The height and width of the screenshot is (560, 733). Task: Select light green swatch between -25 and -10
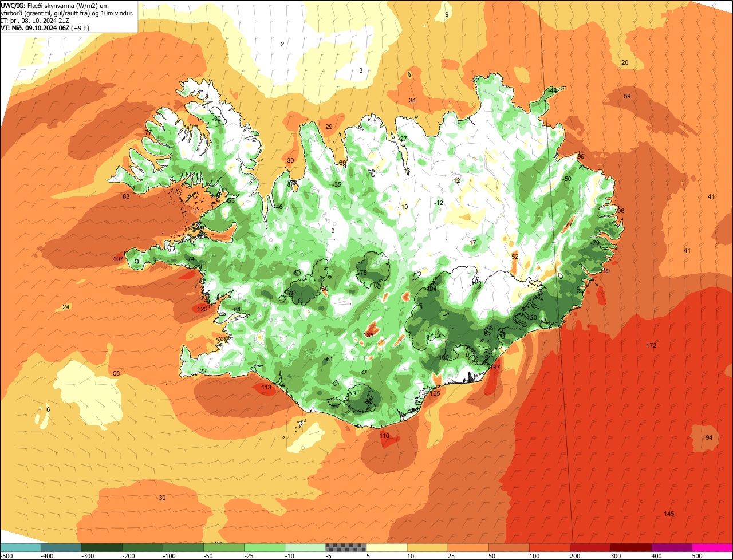(265, 547)
